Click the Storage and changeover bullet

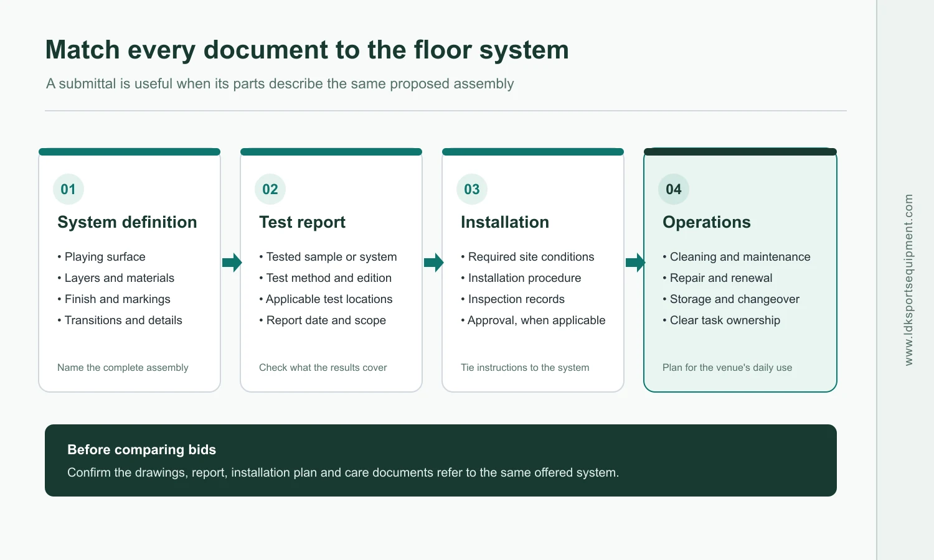[731, 299]
